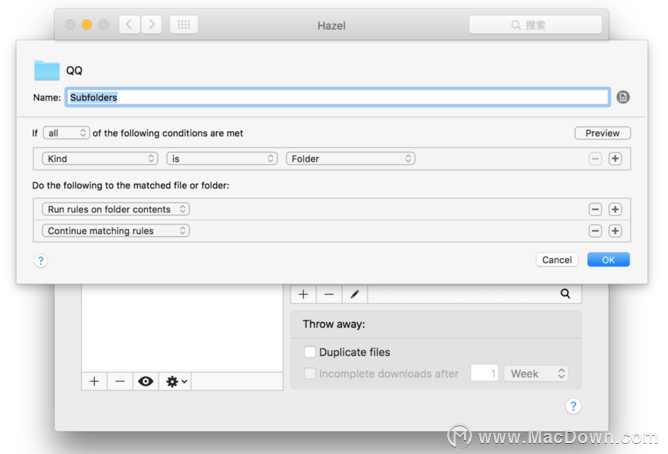Add a new rule with the plus button
668x454 pixels.
click(303, 294)
